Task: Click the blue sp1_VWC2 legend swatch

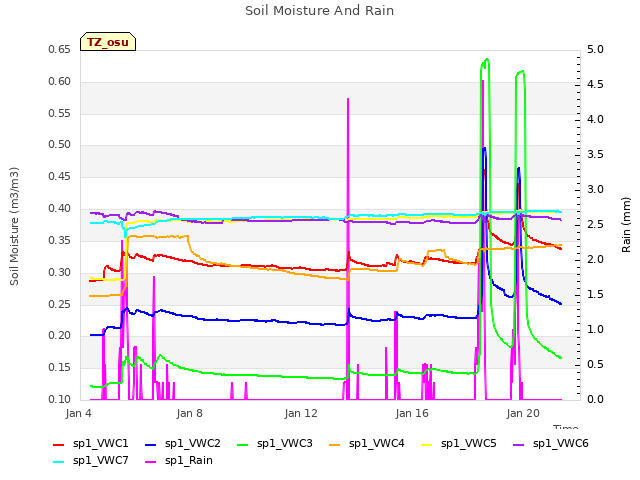Action: 151,445
